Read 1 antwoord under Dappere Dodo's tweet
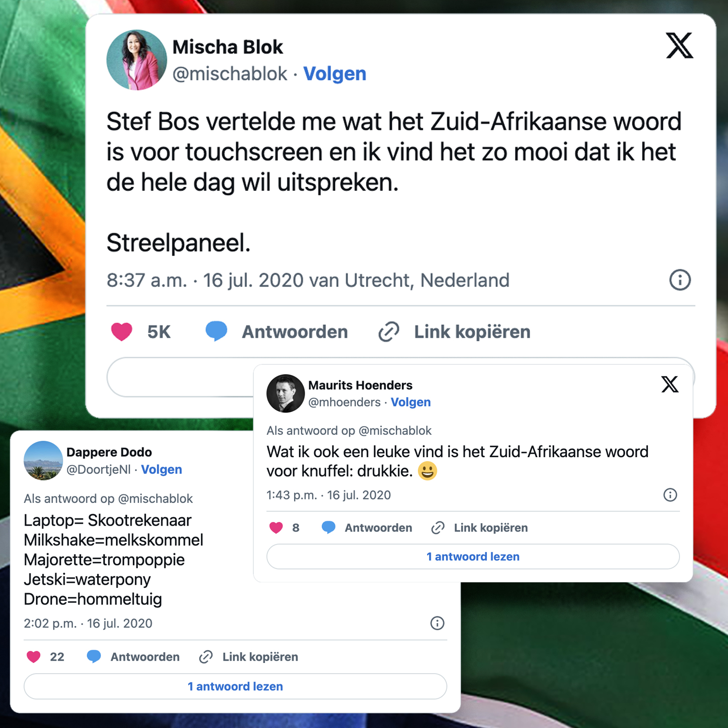The width and height of the screenshot is (728, 728). point(235,686)
